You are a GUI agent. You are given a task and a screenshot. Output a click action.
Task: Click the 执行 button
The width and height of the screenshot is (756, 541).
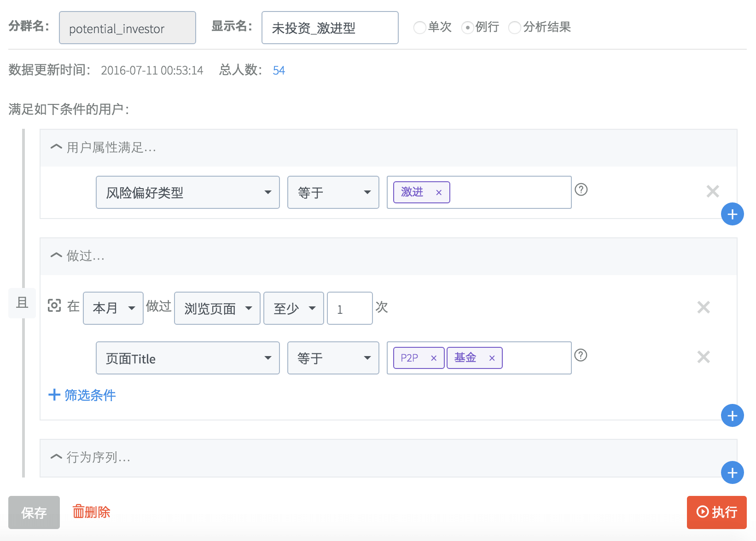coord(716,512)
